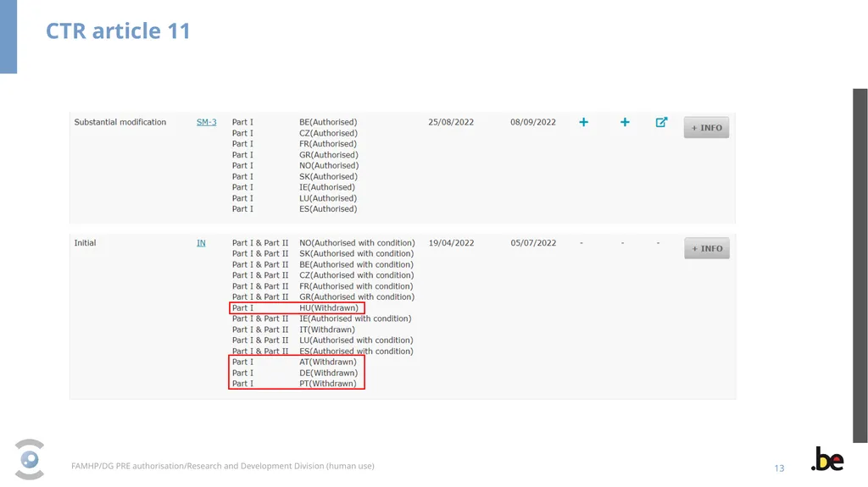Select NO(Authorised) entry
Viewport: 868px width, 487px height.
329,165
